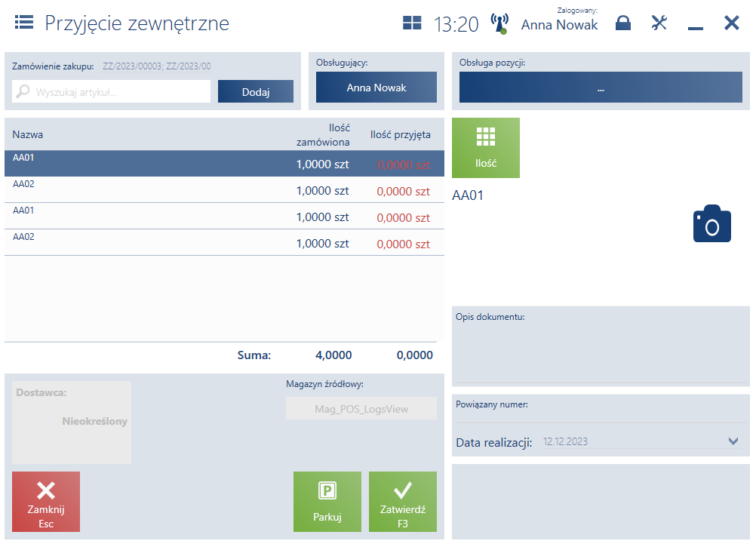
Task: Select the highlighted first AA01 row
Action: pyautogui.click(x=224, y=164)
